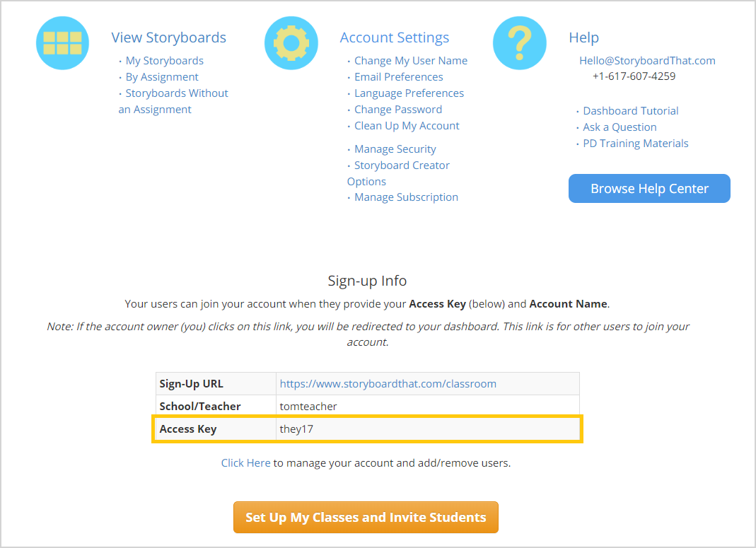
Task: Follow the Click Here manage account link
Action: pos(246,463)
